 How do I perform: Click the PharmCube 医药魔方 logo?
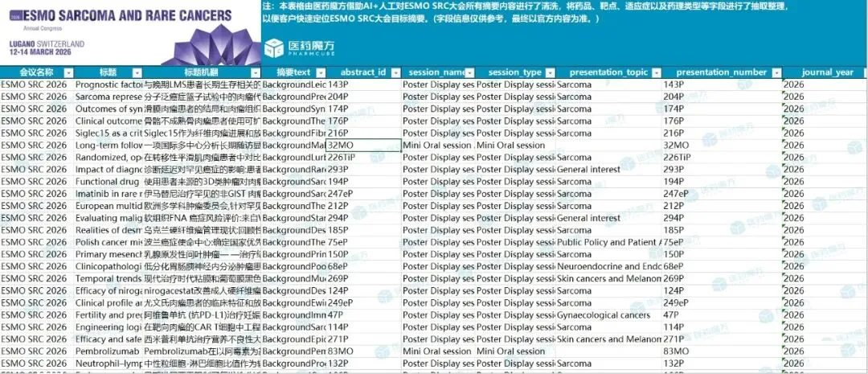pyautogui.click(x=300, y=47)
